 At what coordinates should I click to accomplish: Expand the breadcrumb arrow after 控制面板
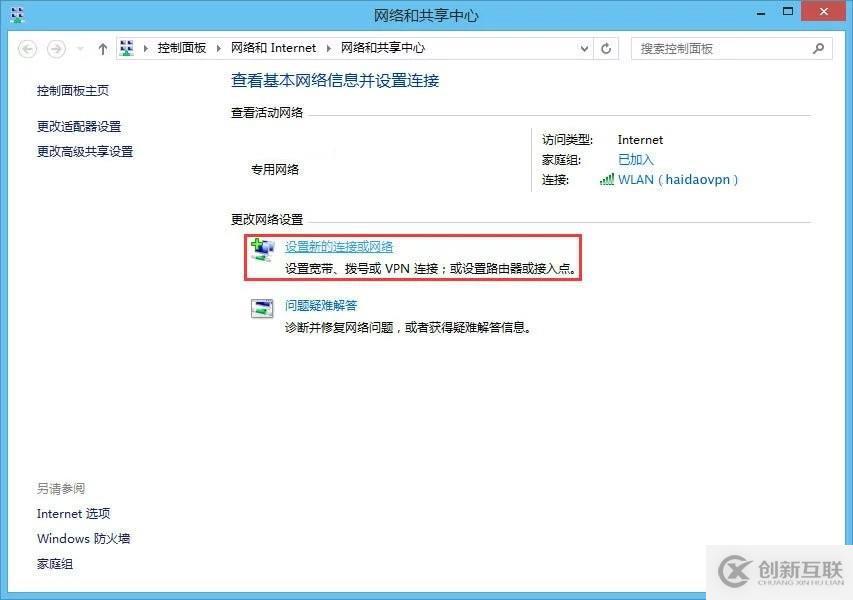click(219, 48)
